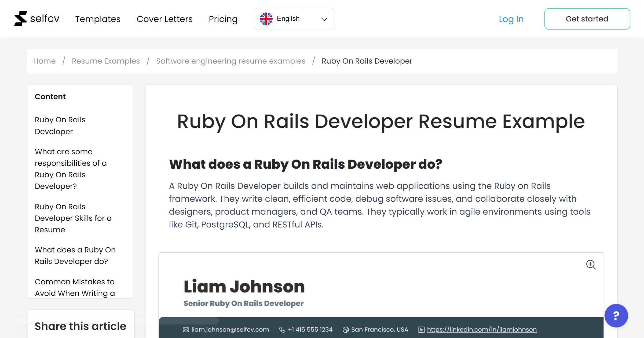Jump to 'What are some responsibilities' section
The height and width of the screenshot is (338, 644).
(x=71, y=169)
